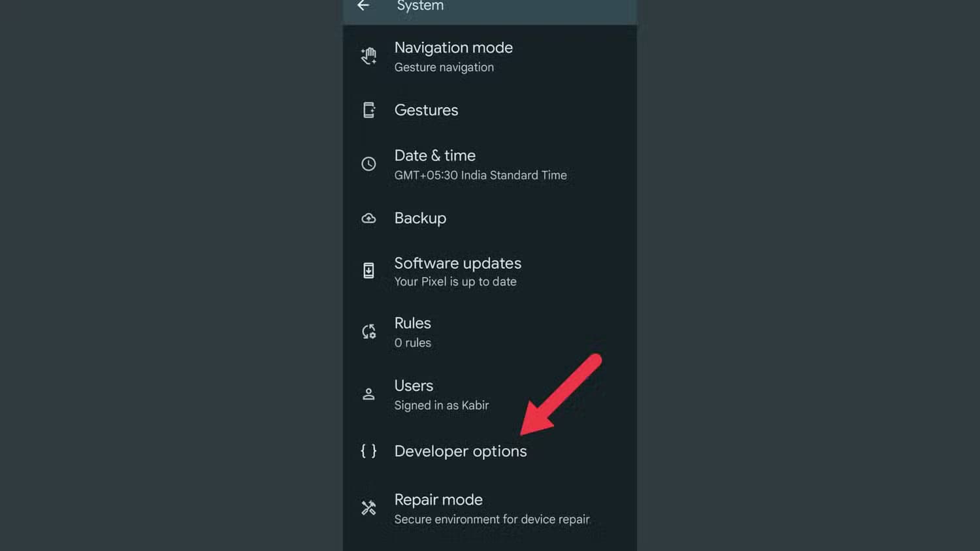Tap the Backup cloud icon
This screenshot has height=551, width=980.
click(368, 218)
